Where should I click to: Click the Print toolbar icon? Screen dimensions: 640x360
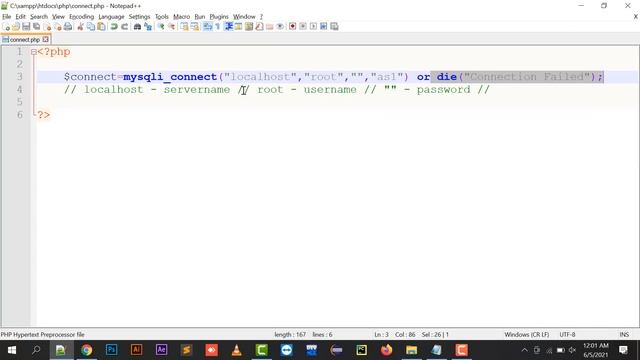[x=68, y=27]
